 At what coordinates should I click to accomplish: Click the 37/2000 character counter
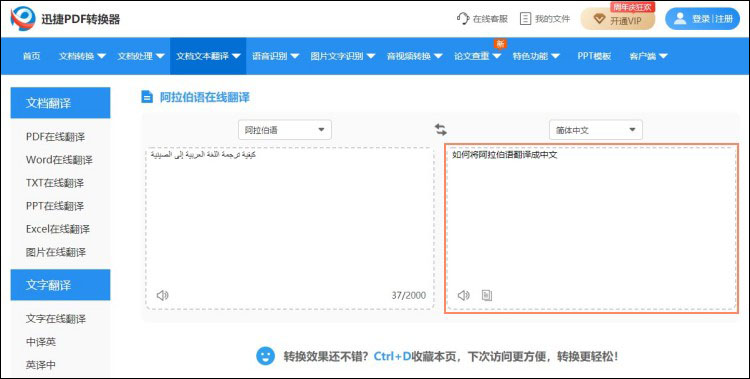pos(408,295)
